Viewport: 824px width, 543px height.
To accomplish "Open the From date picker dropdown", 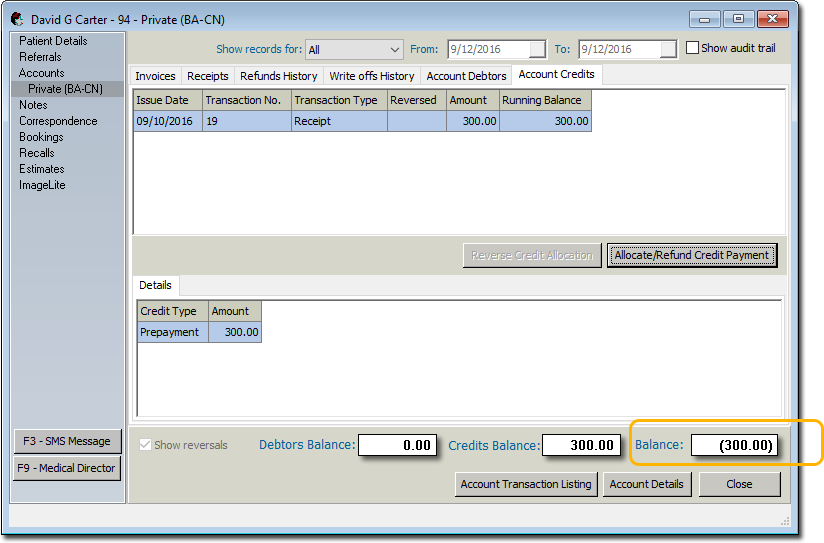I will point(537,49).
